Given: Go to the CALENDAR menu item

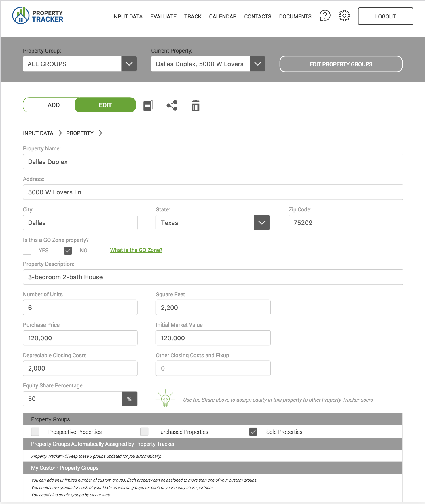Looking at the screenshot, I should tap(223, 16).
